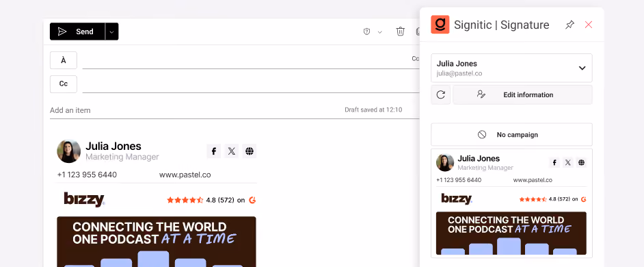Image resolution: width=644 pixels, height=267 pixels.
Task: Open Facebook icon in email signature
Action: coord(213,151)
